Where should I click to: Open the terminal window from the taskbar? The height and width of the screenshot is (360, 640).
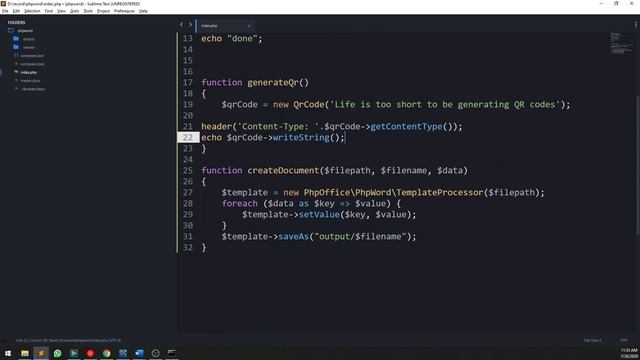click(x=172, y=353)
